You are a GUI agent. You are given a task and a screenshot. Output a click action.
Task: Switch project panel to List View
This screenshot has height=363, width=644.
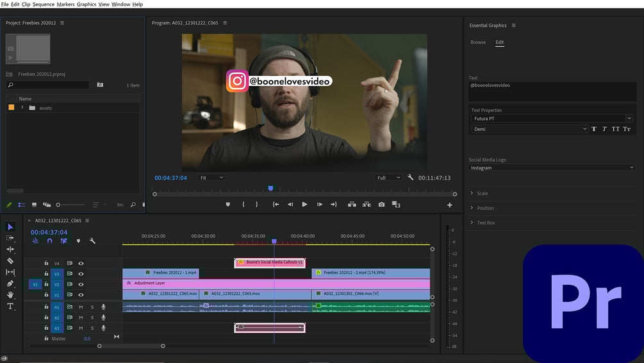click(x=21, y=205)
